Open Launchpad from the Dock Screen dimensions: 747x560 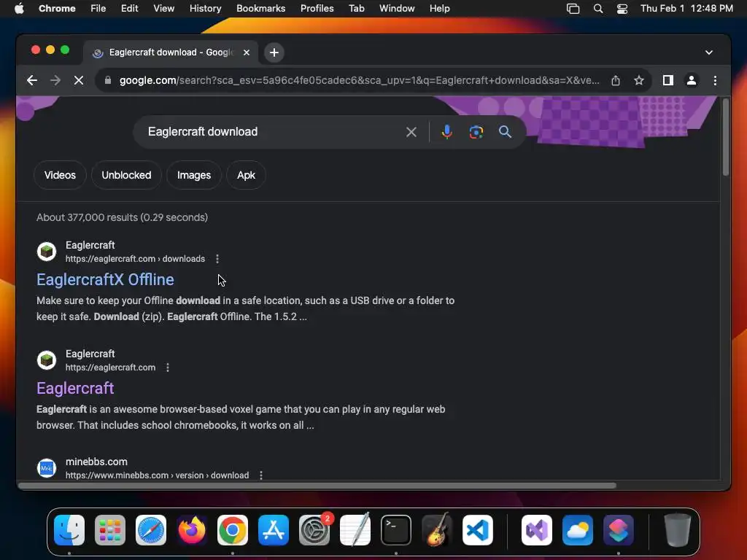[110, 530]
